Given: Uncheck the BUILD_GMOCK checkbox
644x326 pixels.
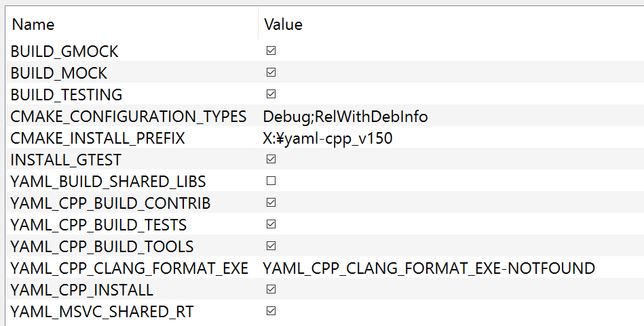Looking at the screenshot, I should [x=271, y=51].
